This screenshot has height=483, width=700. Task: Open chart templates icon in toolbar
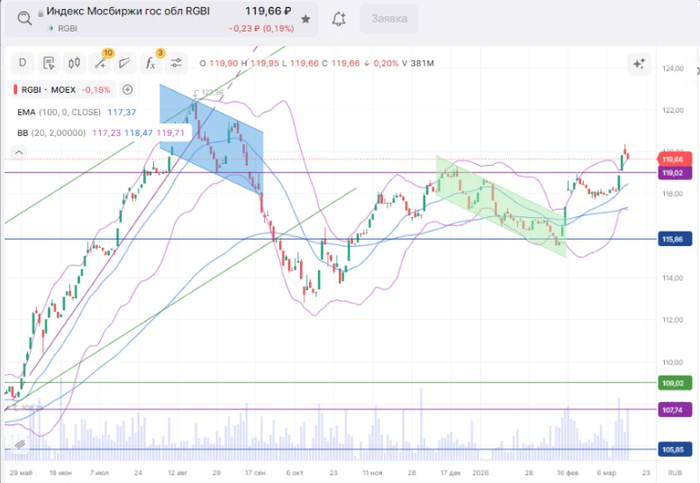pos(47,63)
